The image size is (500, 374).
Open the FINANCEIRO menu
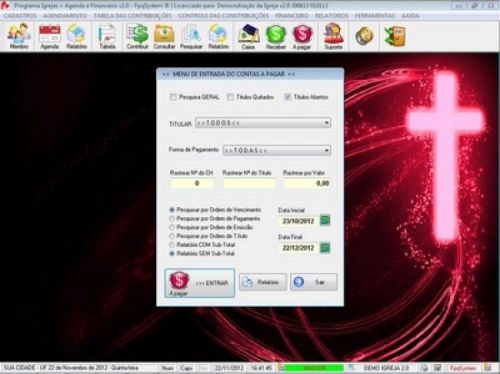292,16
